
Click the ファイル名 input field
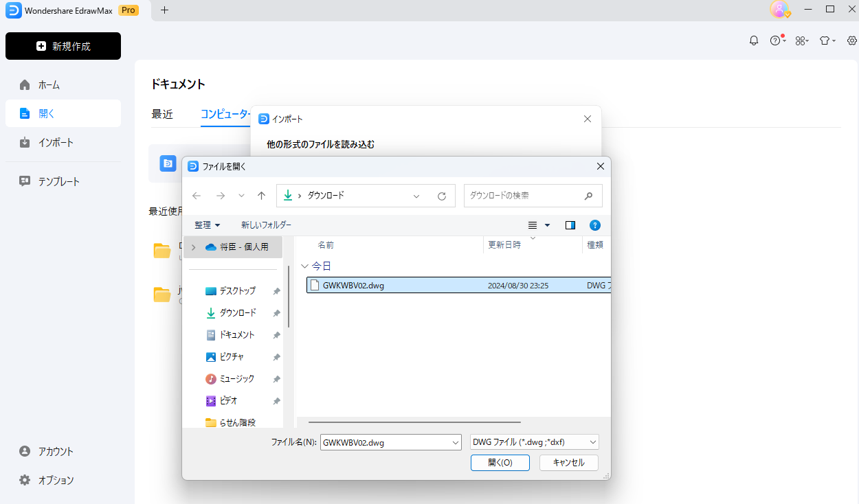[385, 443]
